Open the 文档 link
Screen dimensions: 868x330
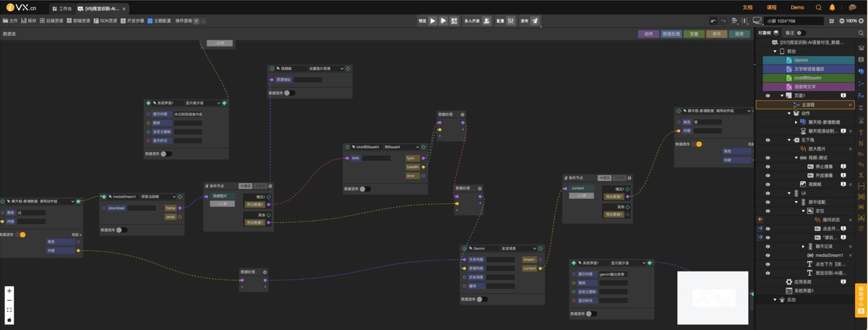747,7
